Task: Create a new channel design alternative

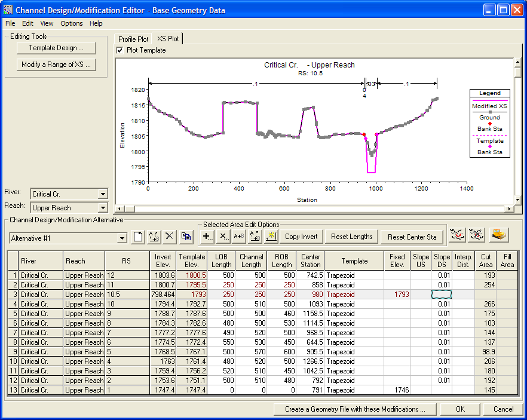Action: pyautogui.click(x=138, y=237)
